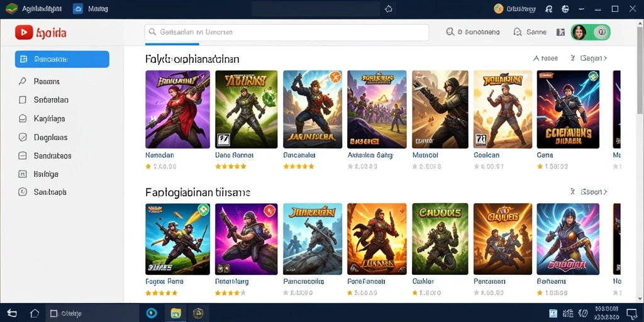Click the Goalcan game title text
Viewport: 644px width, 322px height.
coord(486,155)
